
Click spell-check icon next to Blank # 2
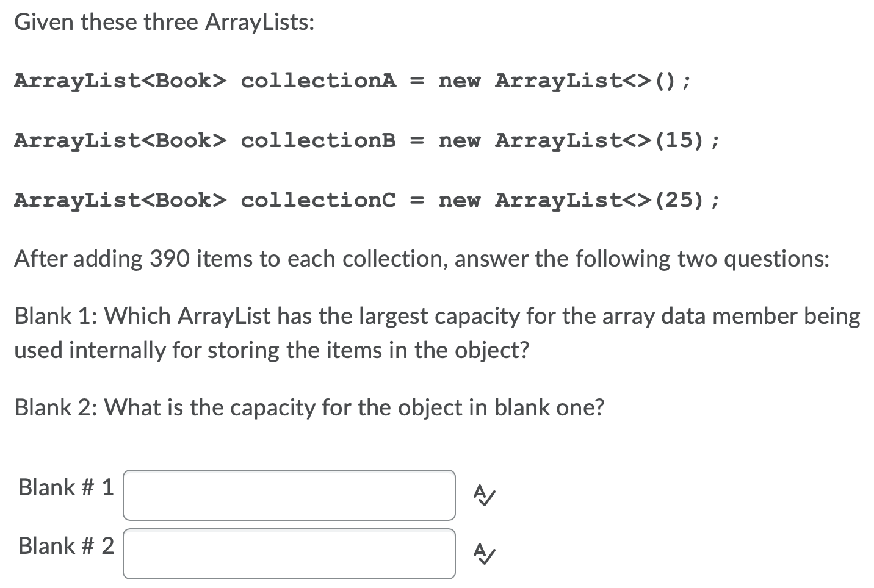484,553
